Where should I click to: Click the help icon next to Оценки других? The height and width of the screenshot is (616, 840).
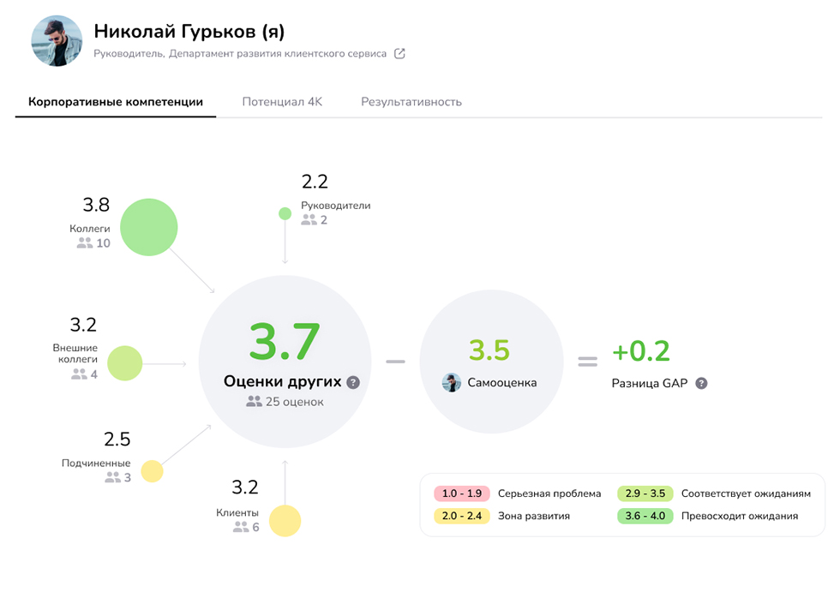pos(353,383)
